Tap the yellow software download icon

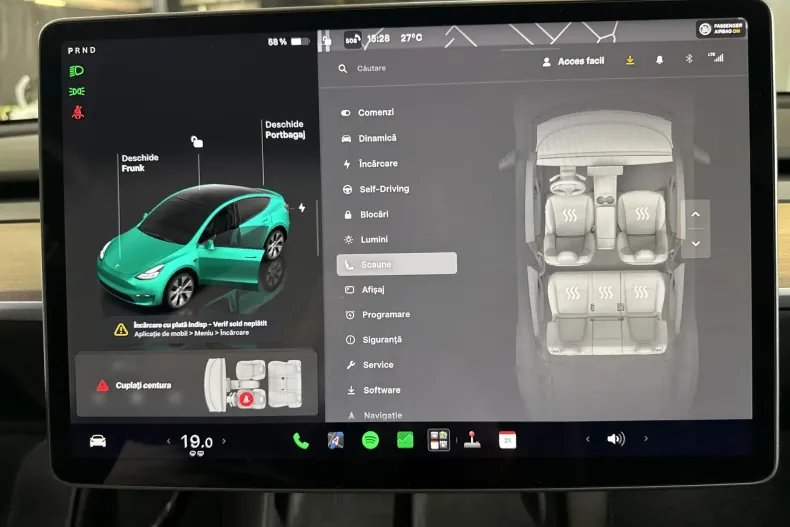[x=630, y=60]
